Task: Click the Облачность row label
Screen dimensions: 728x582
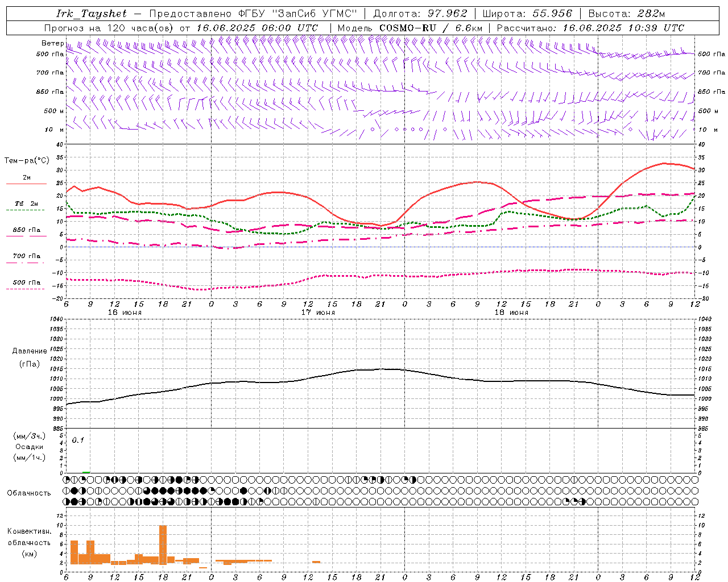Action: click(x=29, y=493)
